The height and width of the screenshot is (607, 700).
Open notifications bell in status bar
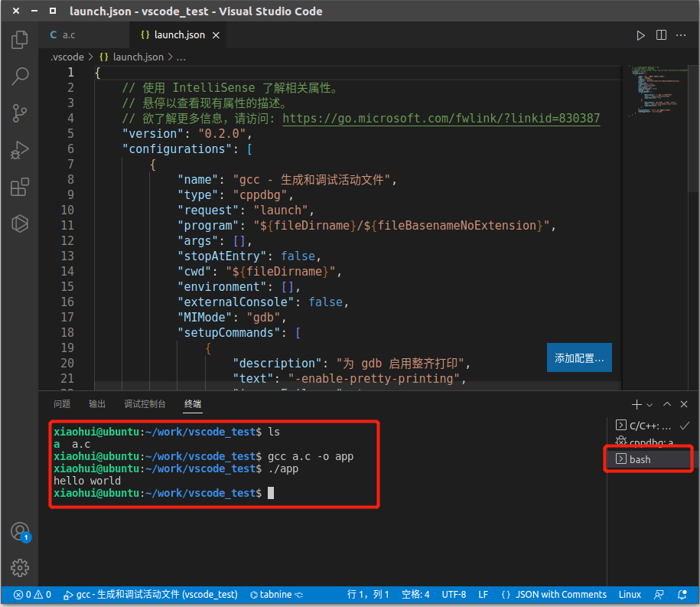pos(682,595)
